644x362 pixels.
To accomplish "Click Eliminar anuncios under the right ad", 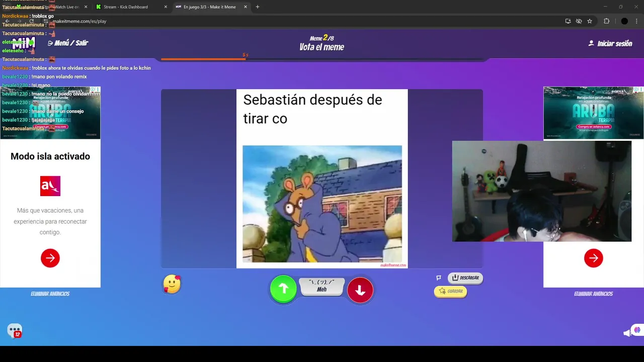I will click(593, 294).
